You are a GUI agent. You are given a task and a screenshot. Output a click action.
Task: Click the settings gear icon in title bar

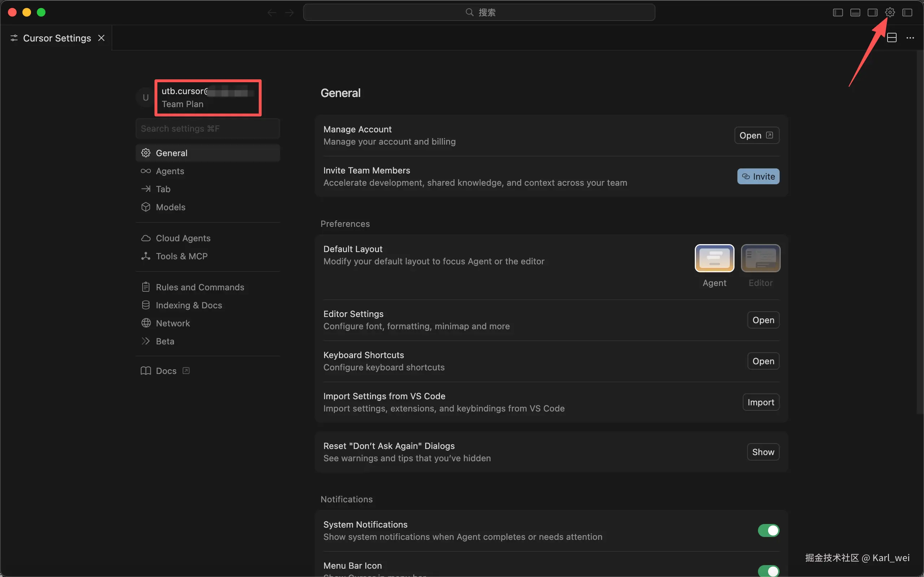(x=890, y=13)
